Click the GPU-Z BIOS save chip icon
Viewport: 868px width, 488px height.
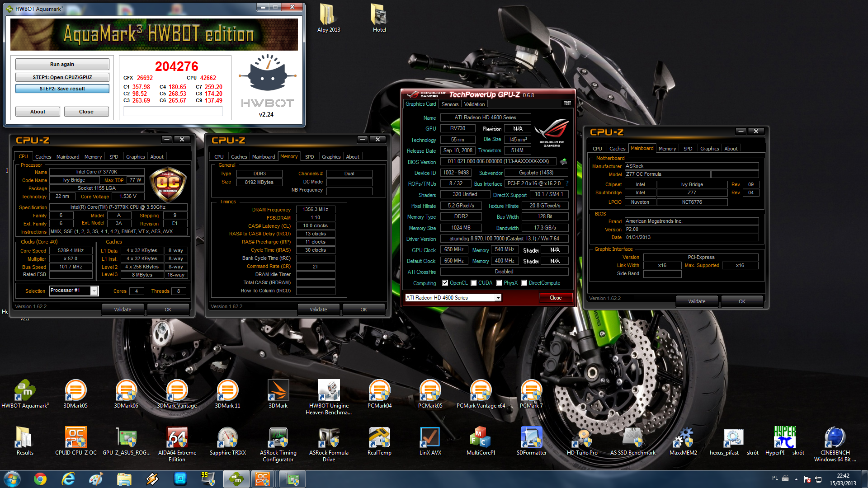click(x=563, y=161)
